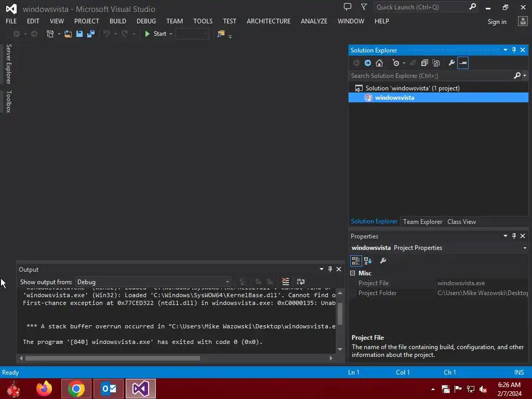Click Solution Explorer Properties wrench icon
This screenshot has height=399, width=532.
click(451, 63)
